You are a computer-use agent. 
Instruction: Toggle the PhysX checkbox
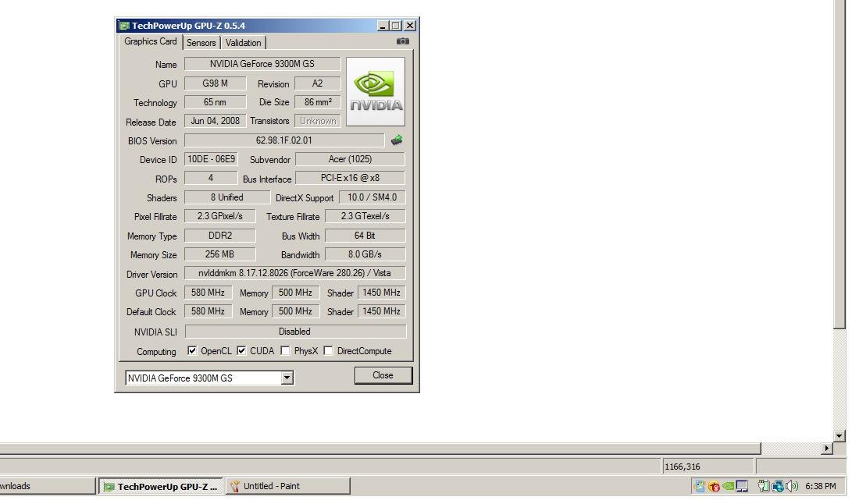[x=285, y=351]
